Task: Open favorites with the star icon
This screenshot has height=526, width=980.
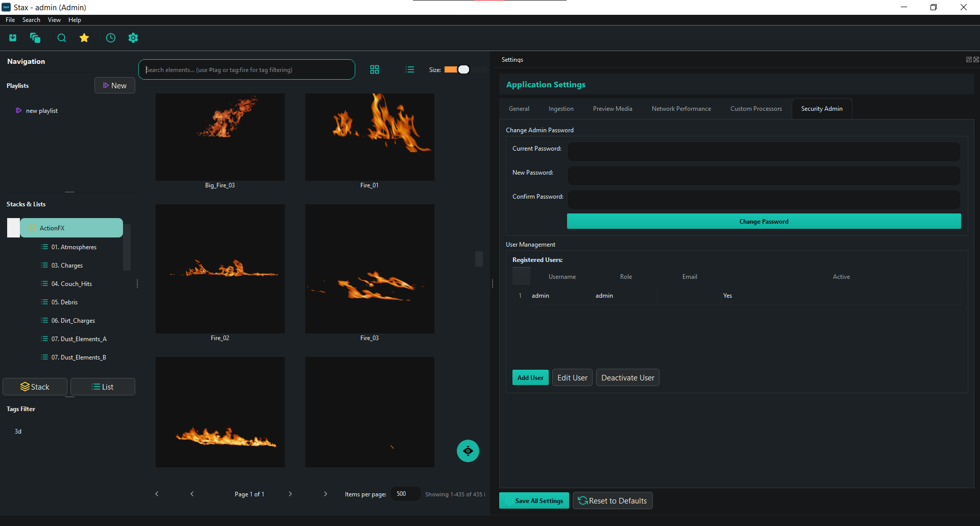Action: click(x=84, y=38)
